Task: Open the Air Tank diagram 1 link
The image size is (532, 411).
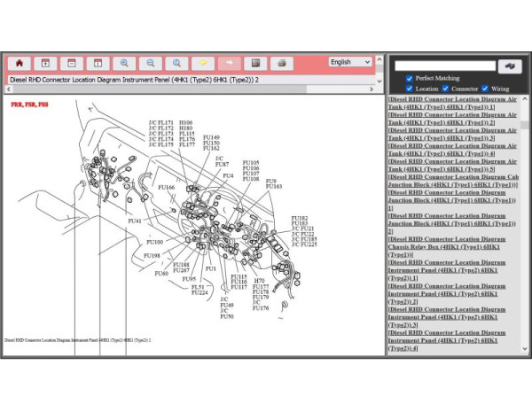Action: [452, 104]
